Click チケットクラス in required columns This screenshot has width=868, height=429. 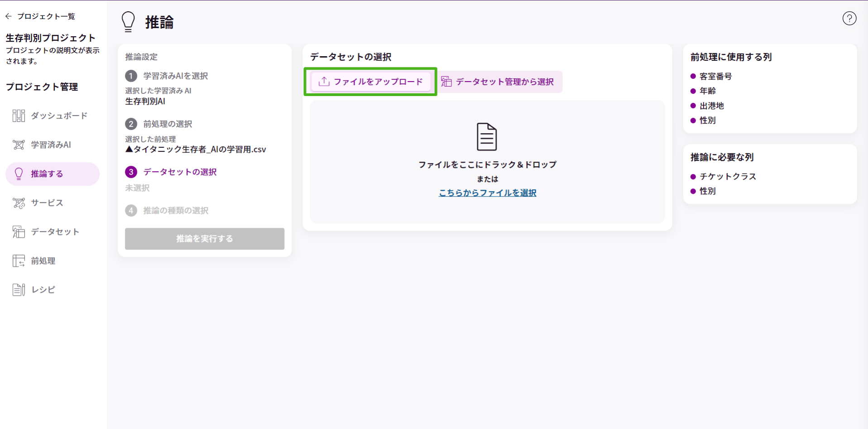(728, 177)
